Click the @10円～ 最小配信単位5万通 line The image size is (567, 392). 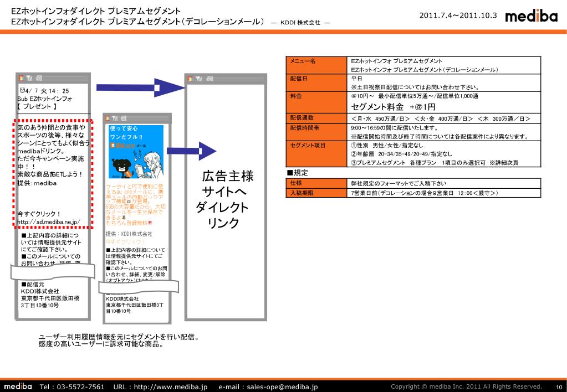[x=415, y=96]
